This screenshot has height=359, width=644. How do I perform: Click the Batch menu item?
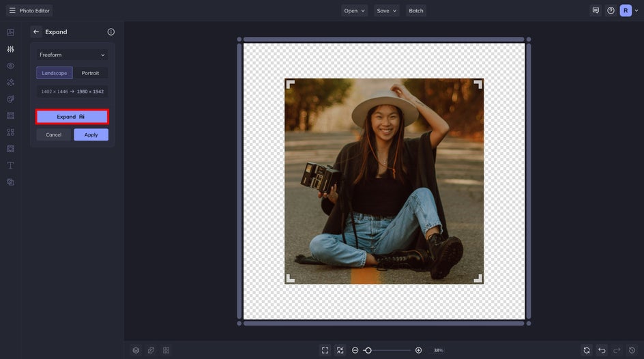(416, 11)
